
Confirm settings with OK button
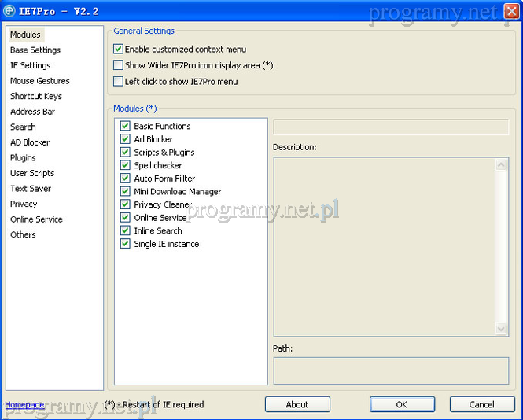tap(401, 404)
